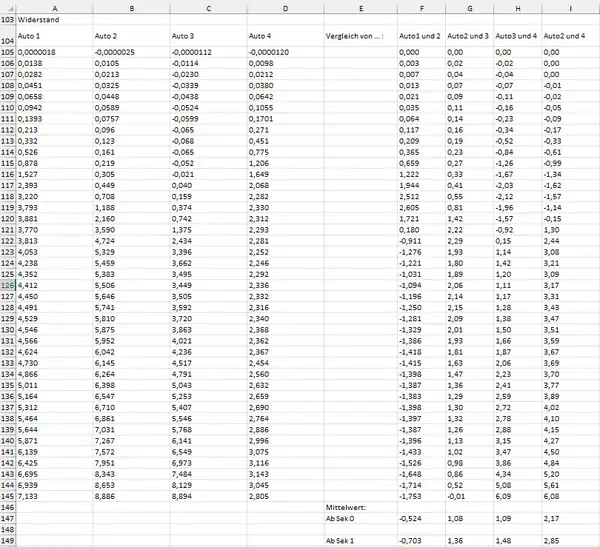The width and height of the screenshot is (600, 547).
Task: Select the entire column A header
Action: pos(54,7)
